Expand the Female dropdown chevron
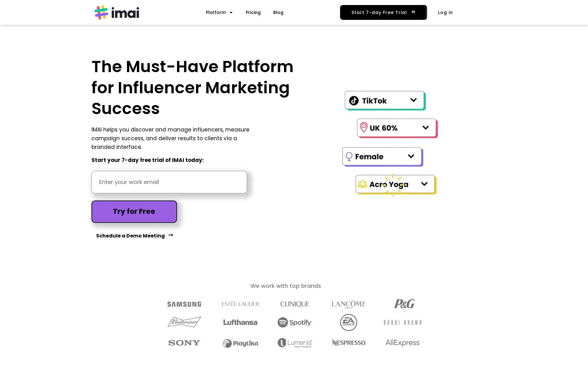The height and width of the screenshot is (373, 588). (x=411, y=156)
